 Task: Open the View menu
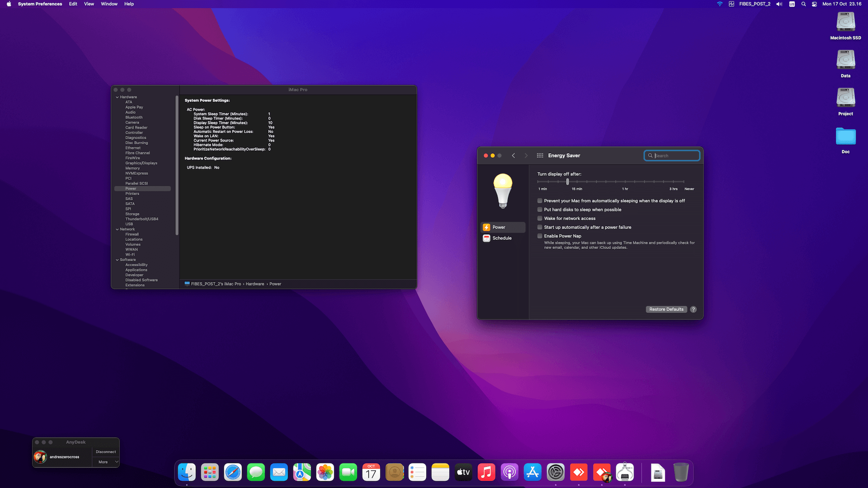[89, 4]
